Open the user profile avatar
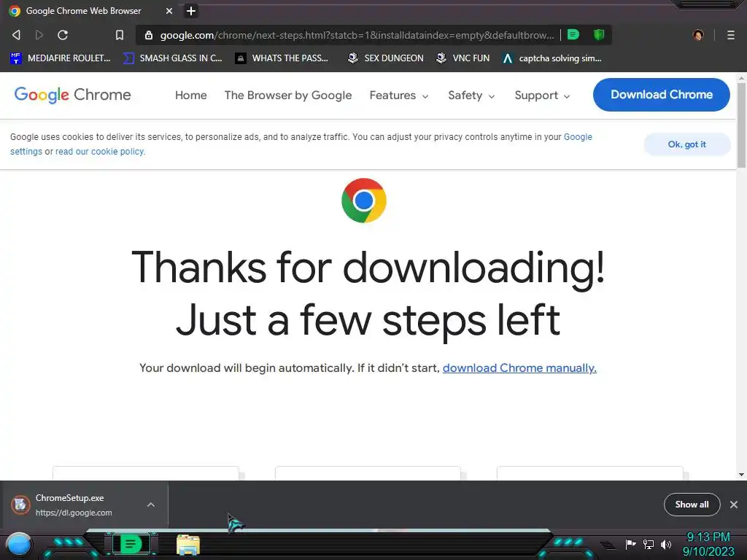Screen dimensions: 747x560 (698, 35)
